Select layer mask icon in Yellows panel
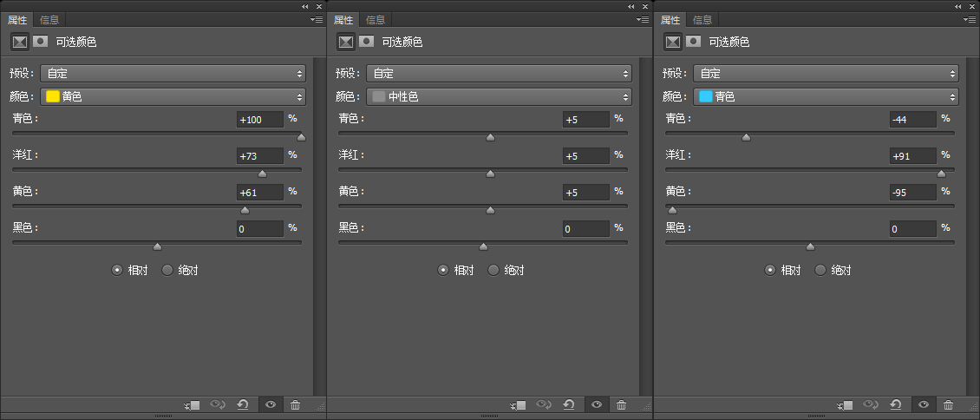 pos(41,42)
